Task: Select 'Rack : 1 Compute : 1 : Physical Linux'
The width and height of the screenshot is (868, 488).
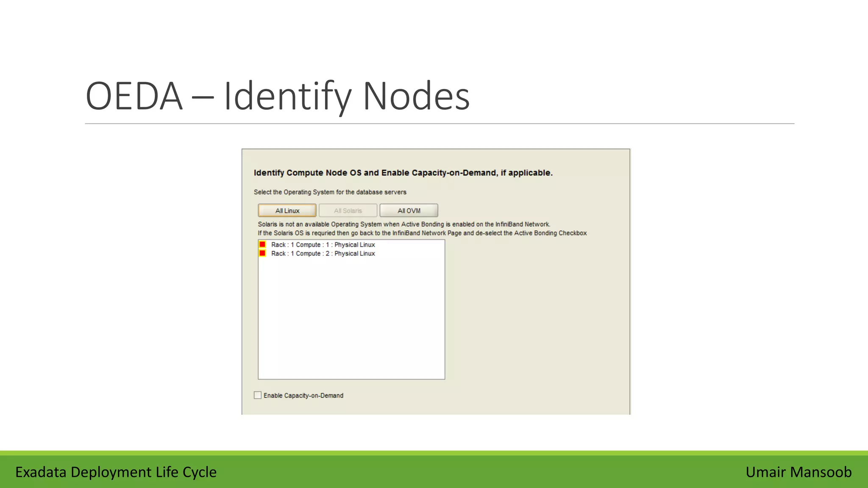Action: pyautogui.click(x=323, y=245)
